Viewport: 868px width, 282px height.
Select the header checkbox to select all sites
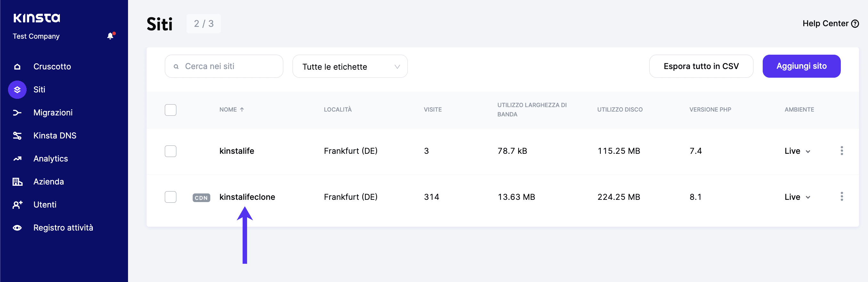[x=171, y=110]
